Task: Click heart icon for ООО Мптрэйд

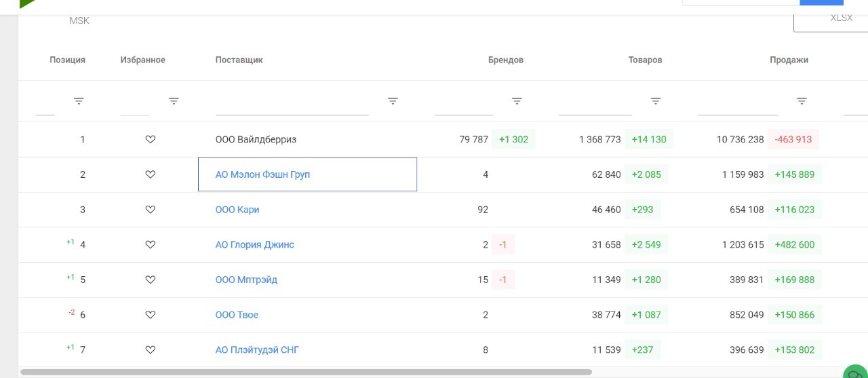Action: 151,280
